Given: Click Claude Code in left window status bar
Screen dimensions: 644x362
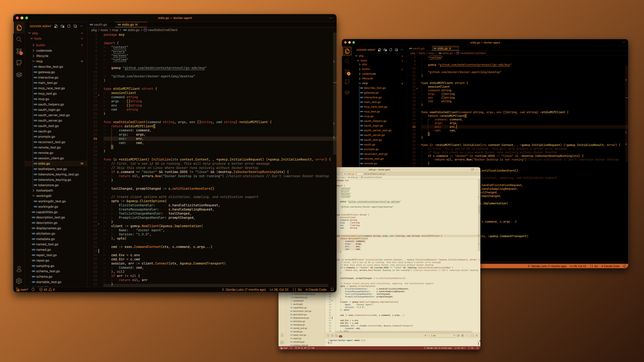Looking at the screenshot, I should pos(316,290).
